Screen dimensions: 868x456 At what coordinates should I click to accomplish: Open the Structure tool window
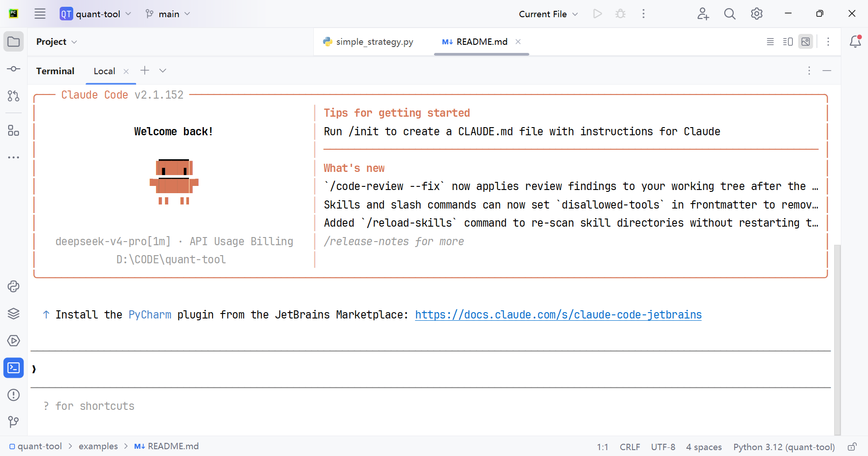coord(14,131)
